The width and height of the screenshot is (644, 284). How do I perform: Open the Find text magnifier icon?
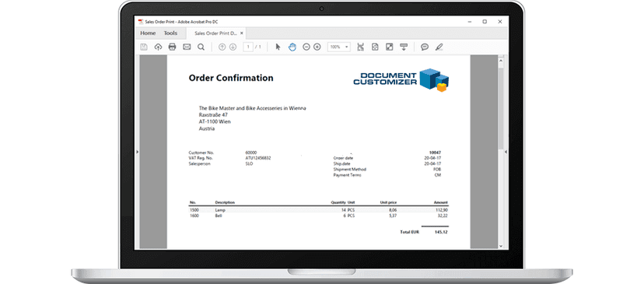point(201,47)
